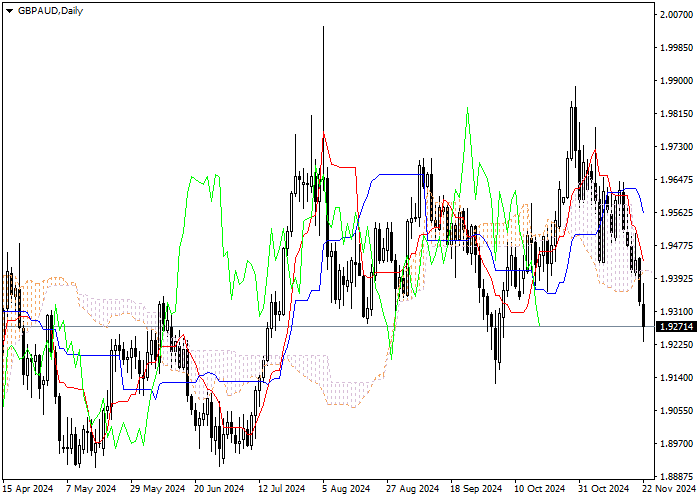Screen dimensions: 700x500
Task: Click the 7 May 2024 date label
Action: pos(91,489)
